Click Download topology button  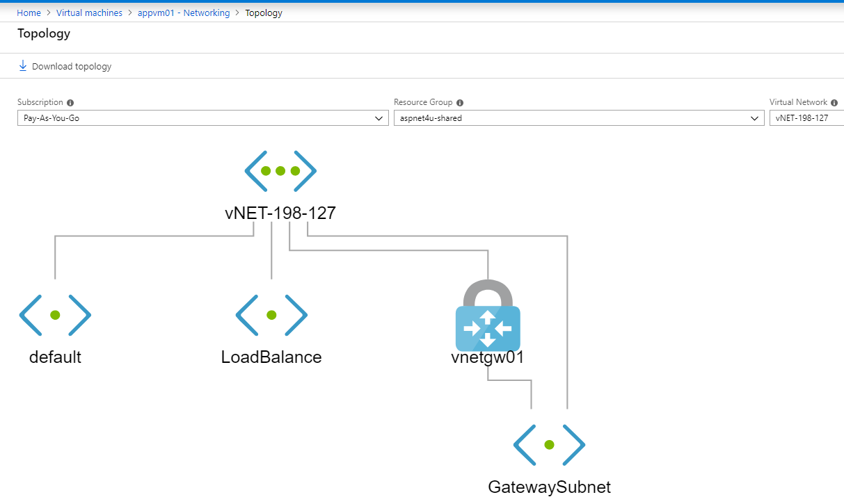click(65, 66)
